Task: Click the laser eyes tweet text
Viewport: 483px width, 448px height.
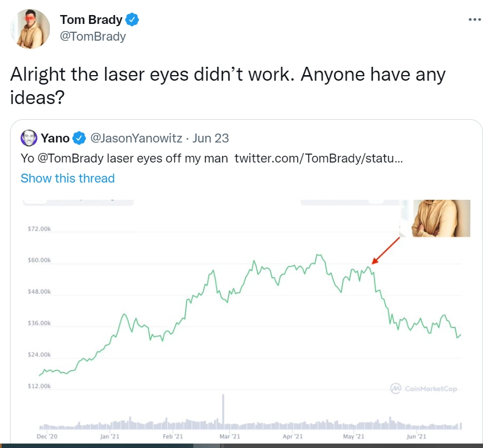Action: point(228,85)
